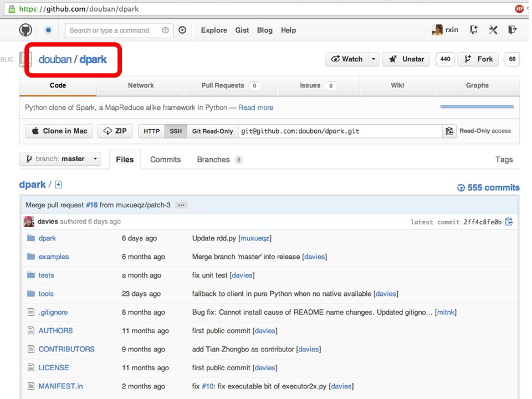Watch the dpark repository

pyautogui.click(x=347, y=59)
